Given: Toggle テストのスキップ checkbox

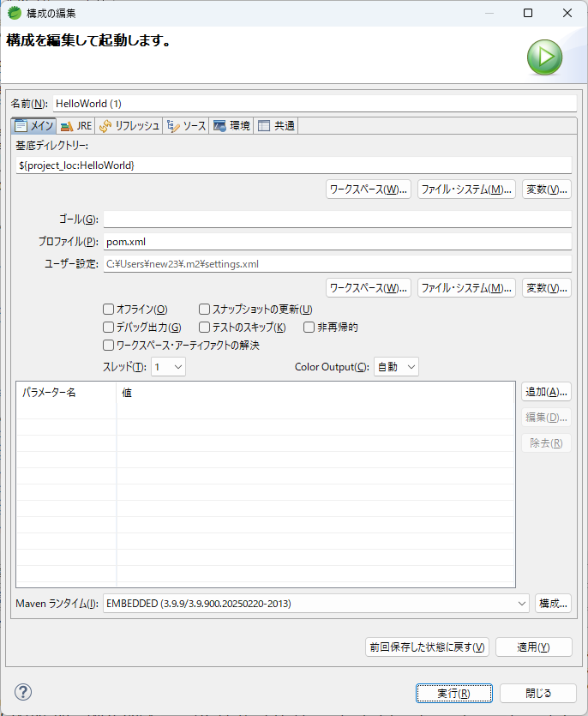Looking at the screenshot, I should (x=205, y=328).
